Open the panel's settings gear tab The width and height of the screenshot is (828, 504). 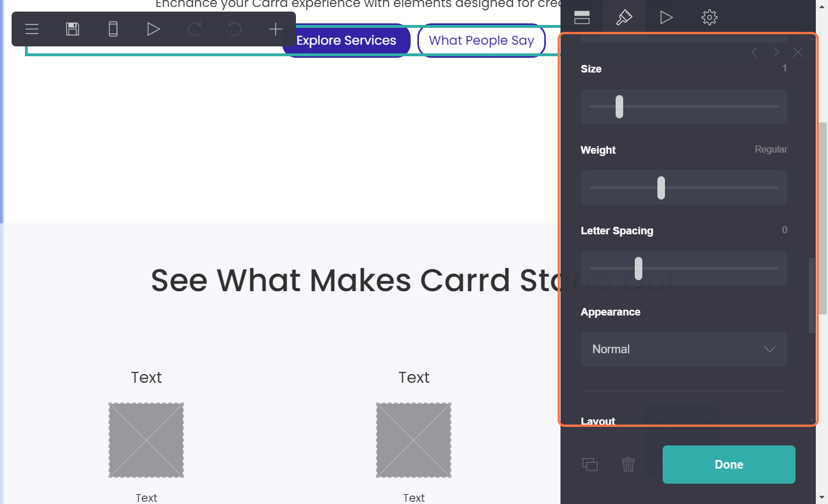coord(709,17)
